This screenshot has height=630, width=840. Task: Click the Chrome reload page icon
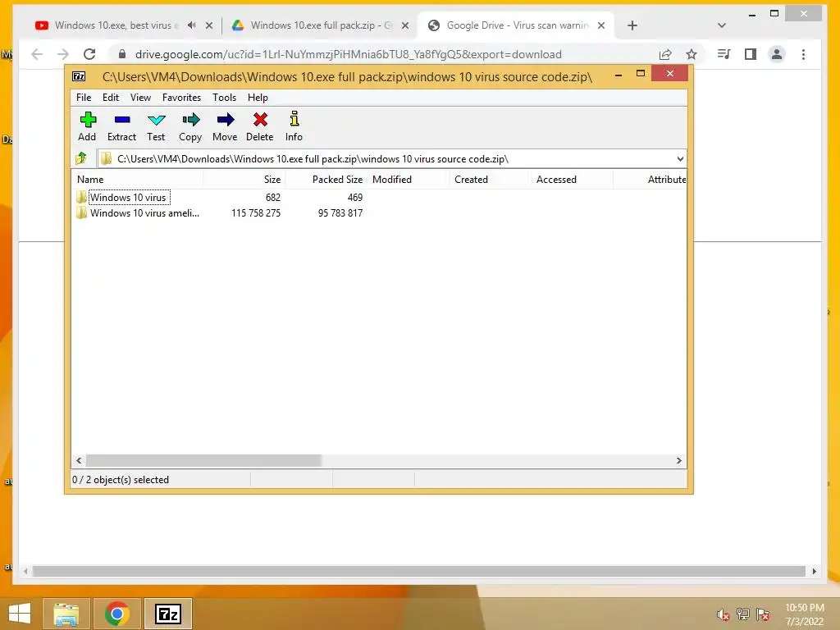89,54
